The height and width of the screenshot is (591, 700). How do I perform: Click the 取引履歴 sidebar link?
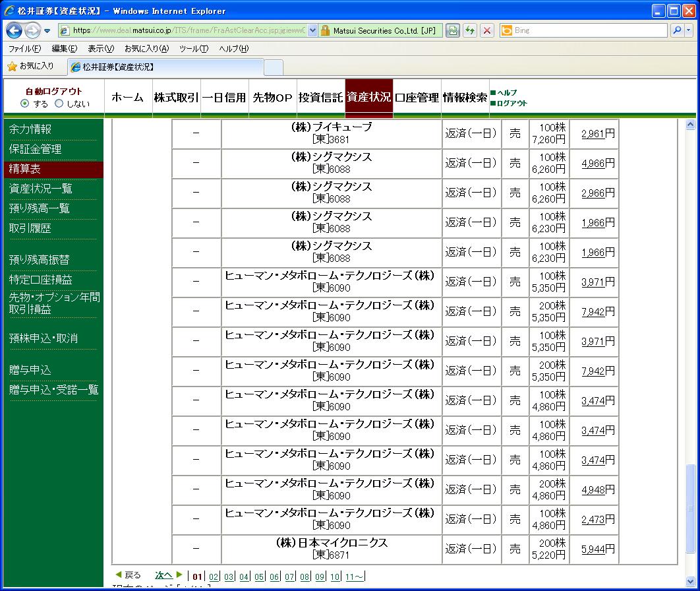pyautogui.click(x=30, y=228)
